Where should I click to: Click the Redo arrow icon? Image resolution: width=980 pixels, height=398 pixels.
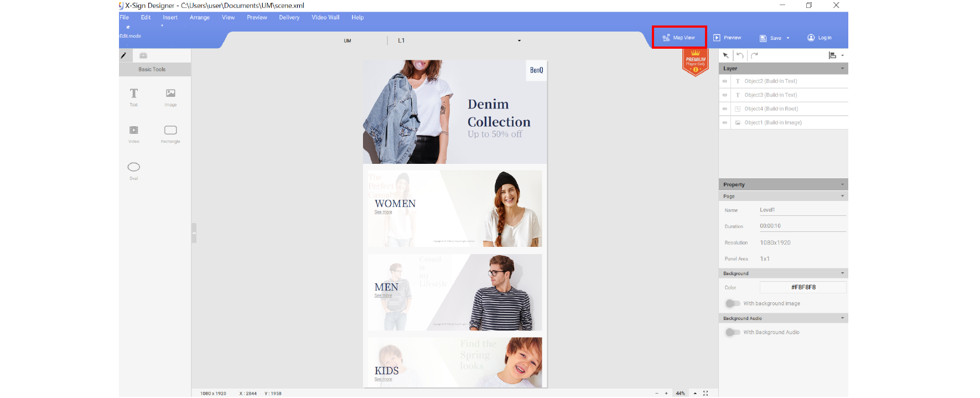coord(754,55)
